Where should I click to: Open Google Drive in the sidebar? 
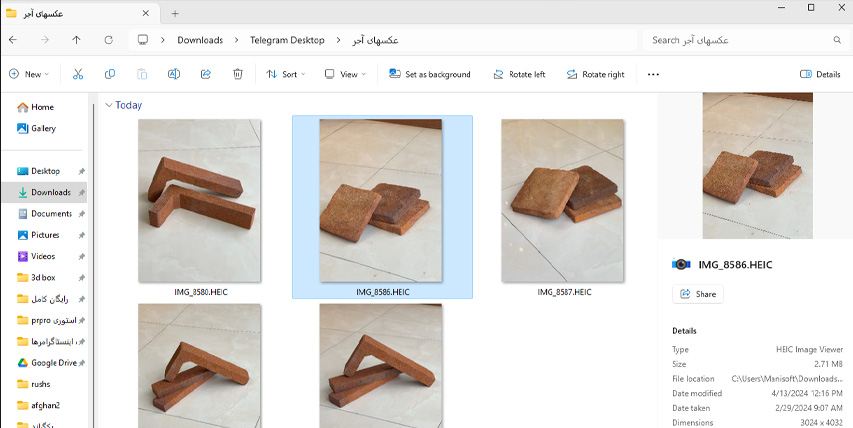(45, 363)
